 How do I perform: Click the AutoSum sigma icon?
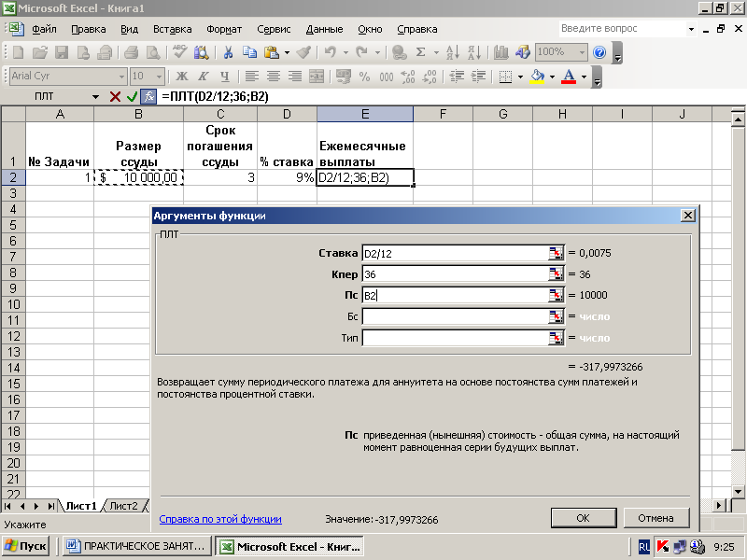click(421, 52)
